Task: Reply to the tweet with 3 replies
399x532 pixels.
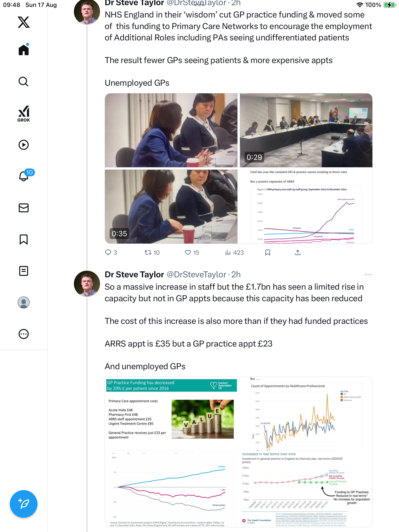Action: tap(108, 252)
